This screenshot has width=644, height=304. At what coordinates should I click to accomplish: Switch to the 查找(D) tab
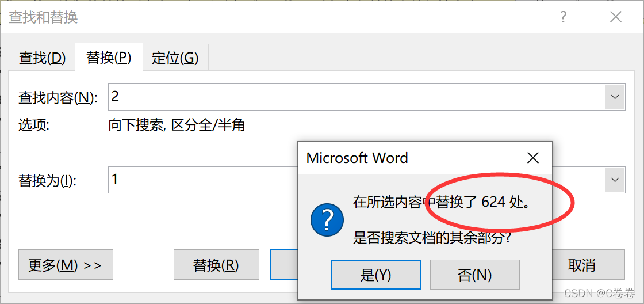click(x=43, y=58)
